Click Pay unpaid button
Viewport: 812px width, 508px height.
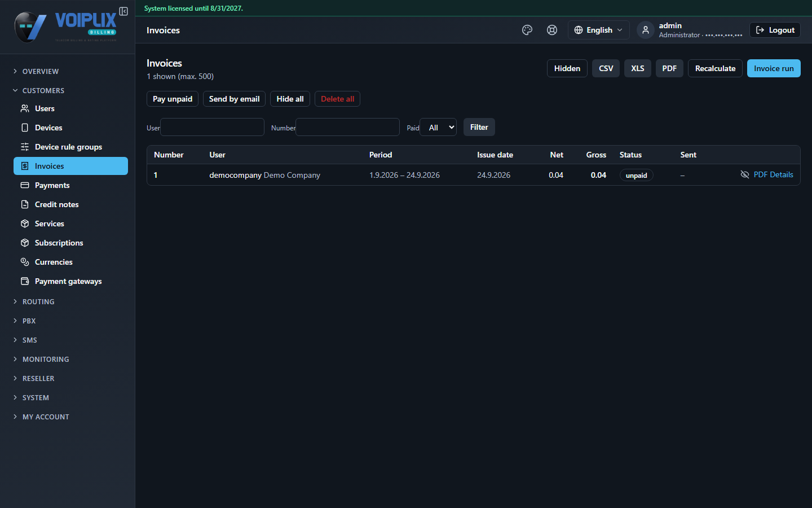[173, 99]
